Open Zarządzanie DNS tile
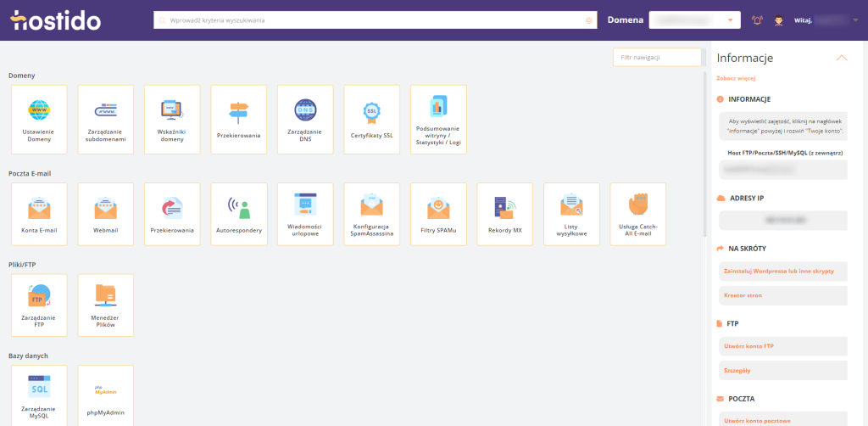Image resolution: width=868 pixels, height=426 pixels. click(x=304, y=119)
